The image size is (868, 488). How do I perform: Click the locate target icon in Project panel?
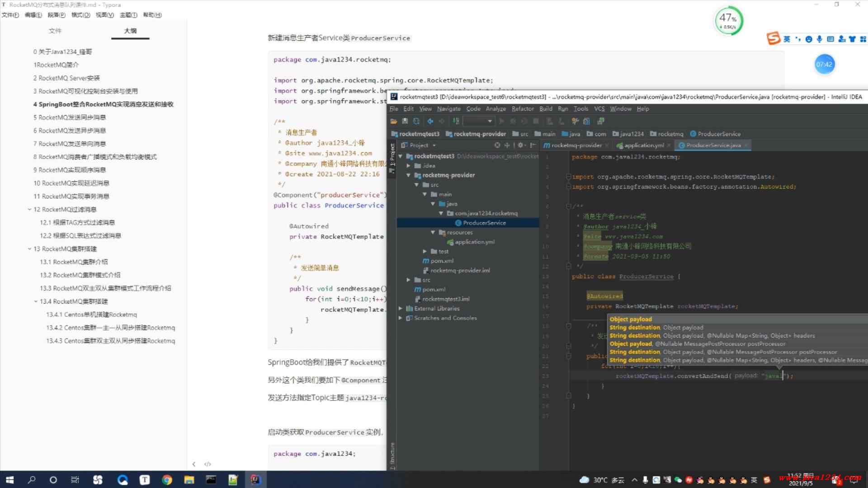pyautogui.click(x=497, y=145)
